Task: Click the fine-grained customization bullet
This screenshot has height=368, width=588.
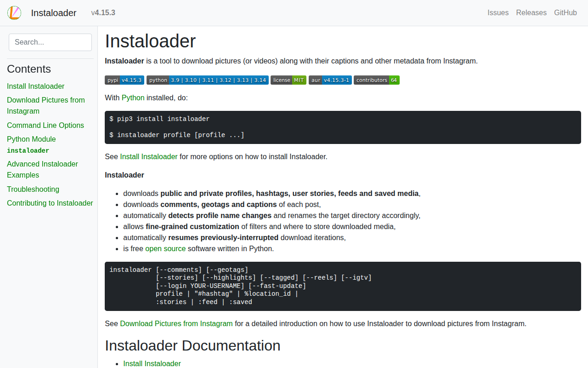Action: (x=260, y=226)
